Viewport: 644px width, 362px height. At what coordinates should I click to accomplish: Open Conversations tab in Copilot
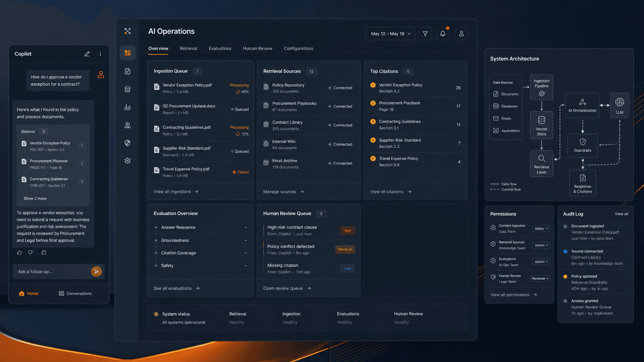[x=75, y=294]
